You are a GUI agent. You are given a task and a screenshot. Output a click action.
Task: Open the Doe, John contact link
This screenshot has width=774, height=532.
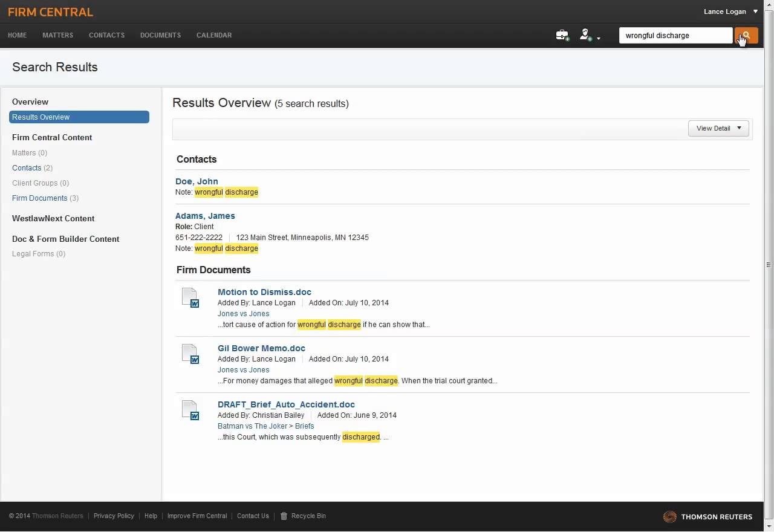197,181
